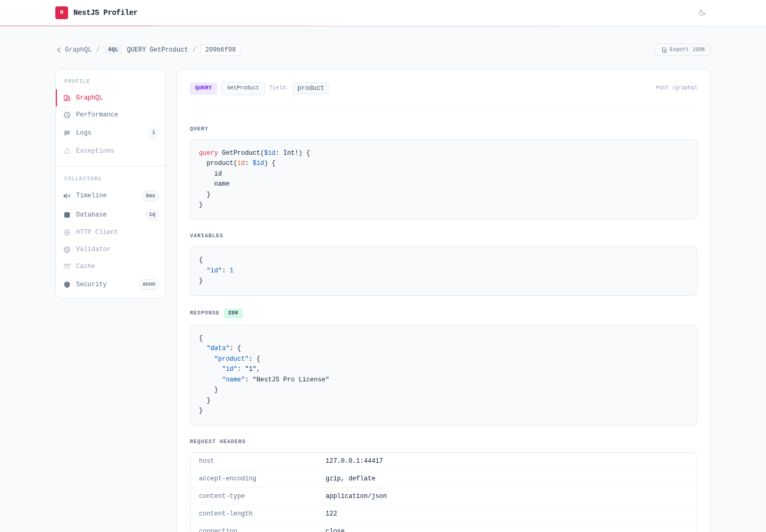
Task: Click the Security shield icon
Action: (67, 285)
